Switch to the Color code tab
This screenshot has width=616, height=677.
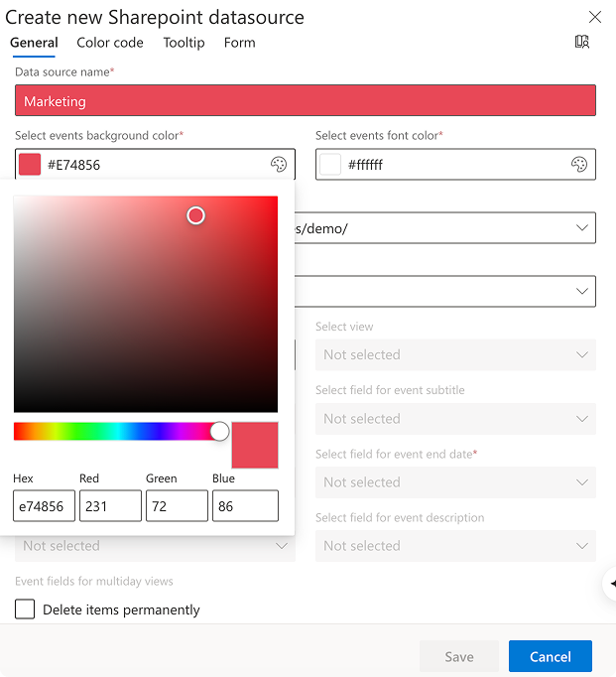pos(110,43)
